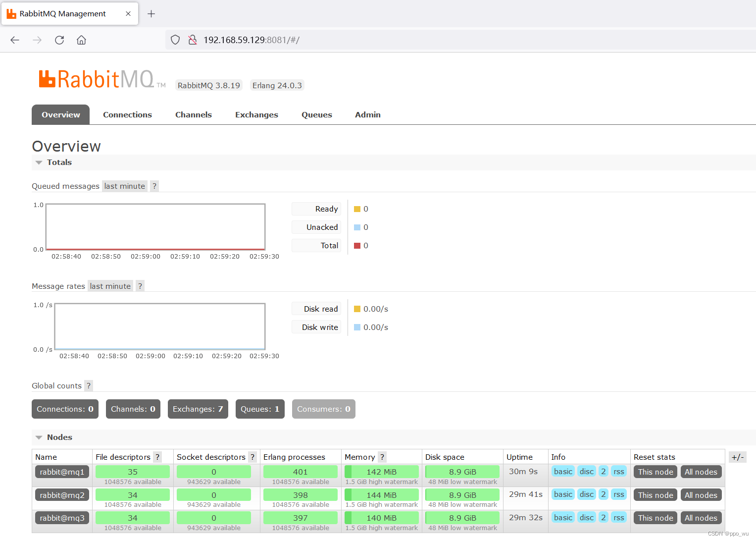Reset stats on This node for rabbit@mq3
756x541 pixels.
(x=655, y=518)
